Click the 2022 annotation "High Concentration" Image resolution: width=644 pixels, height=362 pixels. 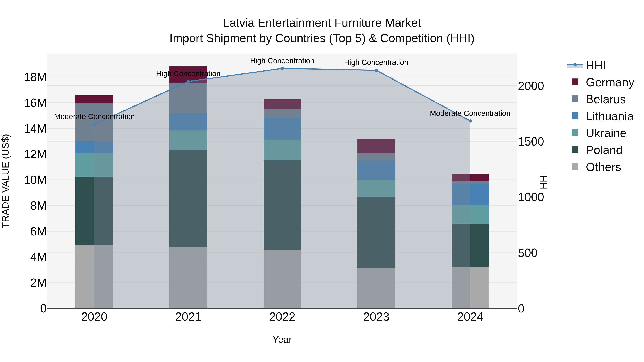tap(282, 61)
